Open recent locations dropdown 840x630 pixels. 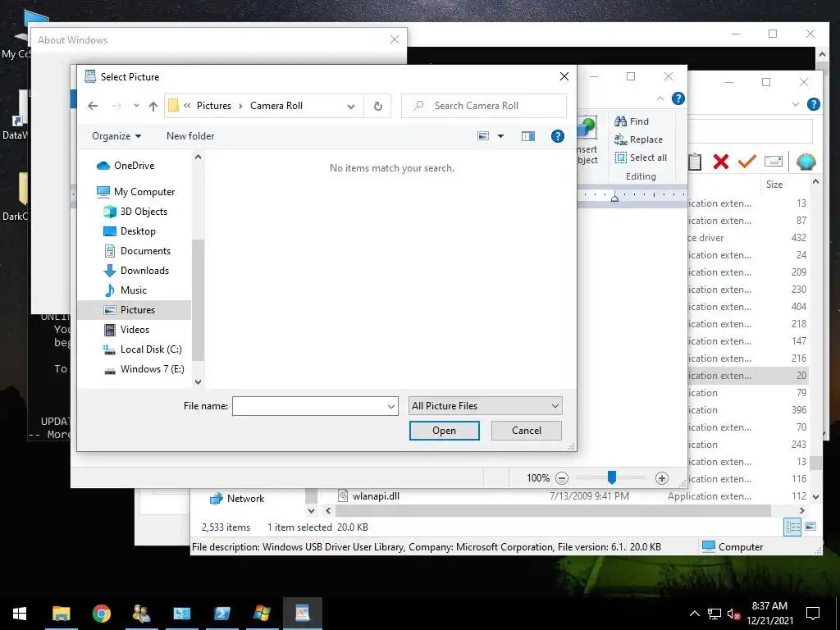137,106
